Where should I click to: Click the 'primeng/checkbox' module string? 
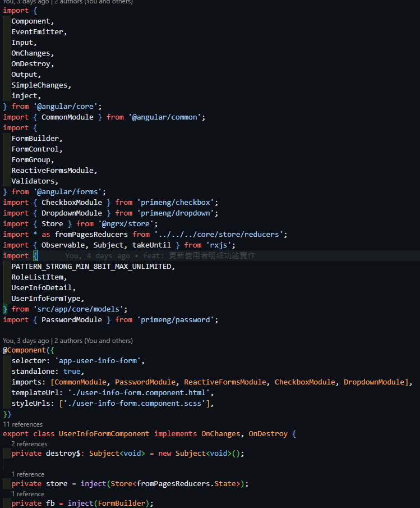[176, 203]
